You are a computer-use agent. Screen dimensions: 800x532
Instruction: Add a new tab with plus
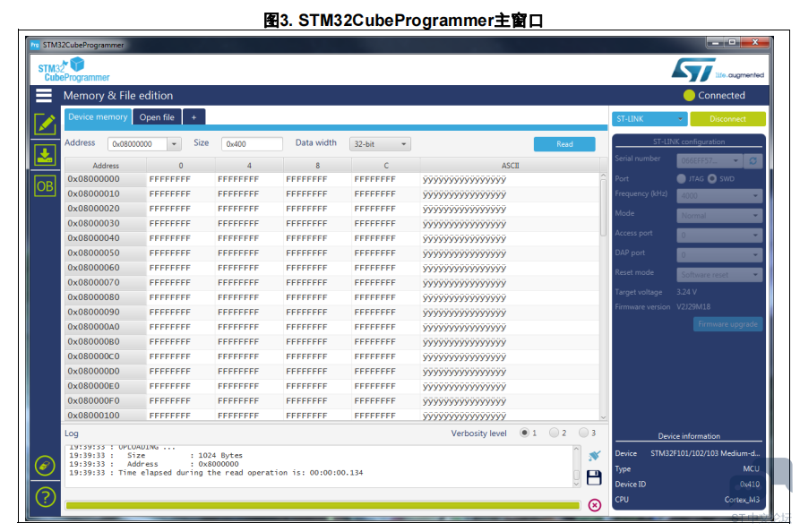point(194,117)
